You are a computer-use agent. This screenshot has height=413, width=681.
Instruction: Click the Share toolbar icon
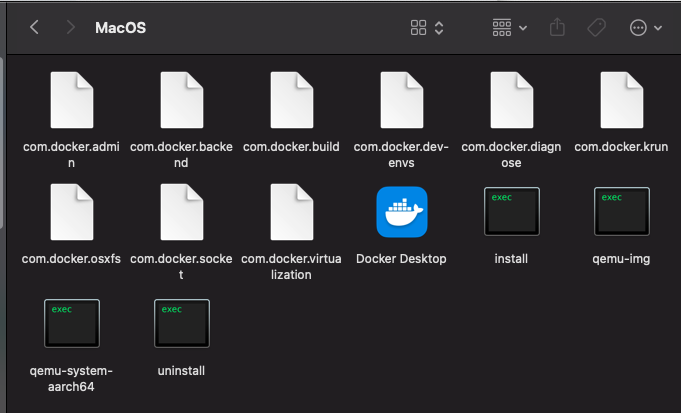coord(557,27)
